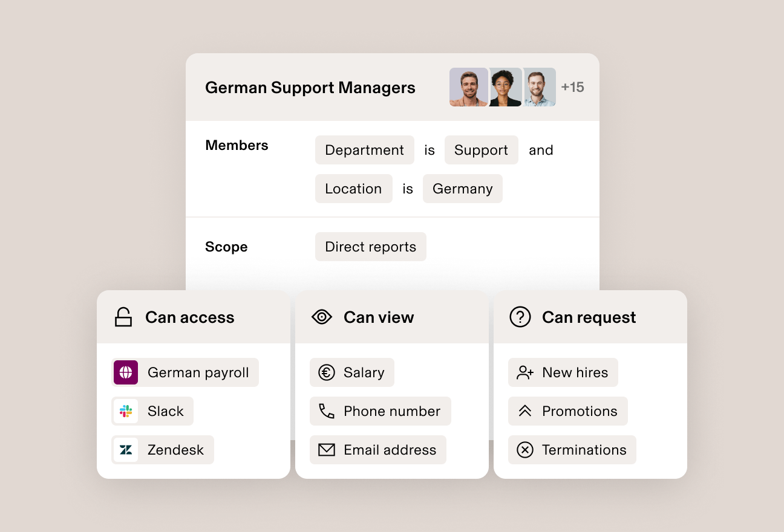Click the German payroll globe icon
This screenshot has width=784, height=532.
(x=125, y=372)
